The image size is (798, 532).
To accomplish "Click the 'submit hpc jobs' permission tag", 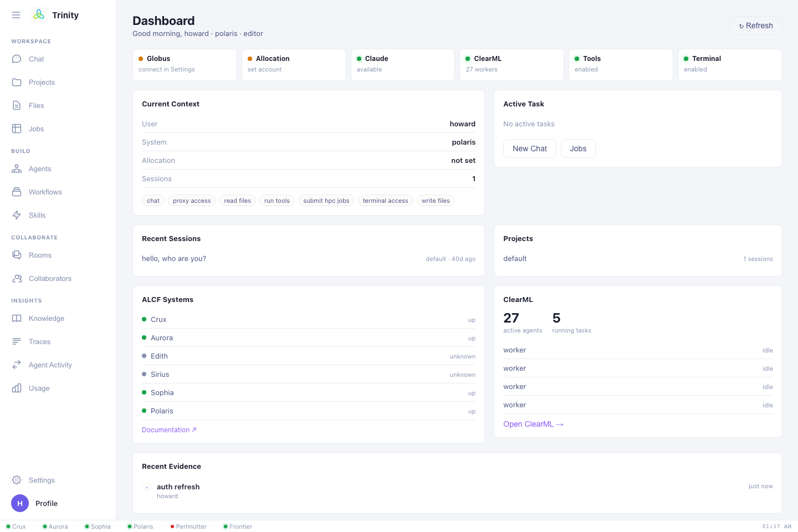I will point(326,201).
